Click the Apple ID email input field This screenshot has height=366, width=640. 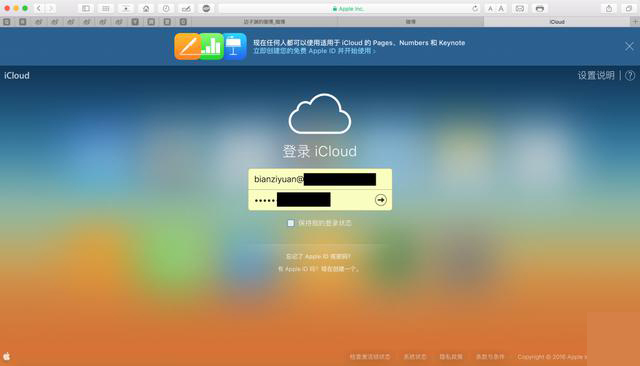click(x=320, y=179)
